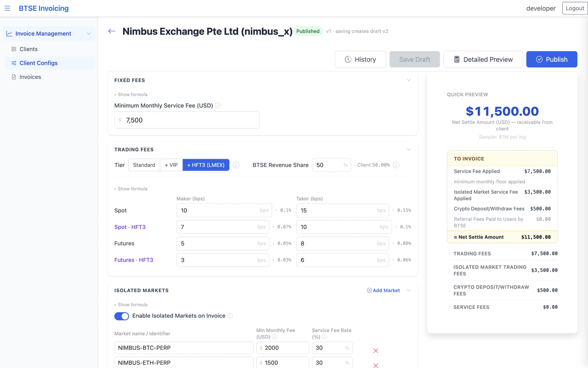Edit the Spot maker bps field

click(x=224, y=210)
